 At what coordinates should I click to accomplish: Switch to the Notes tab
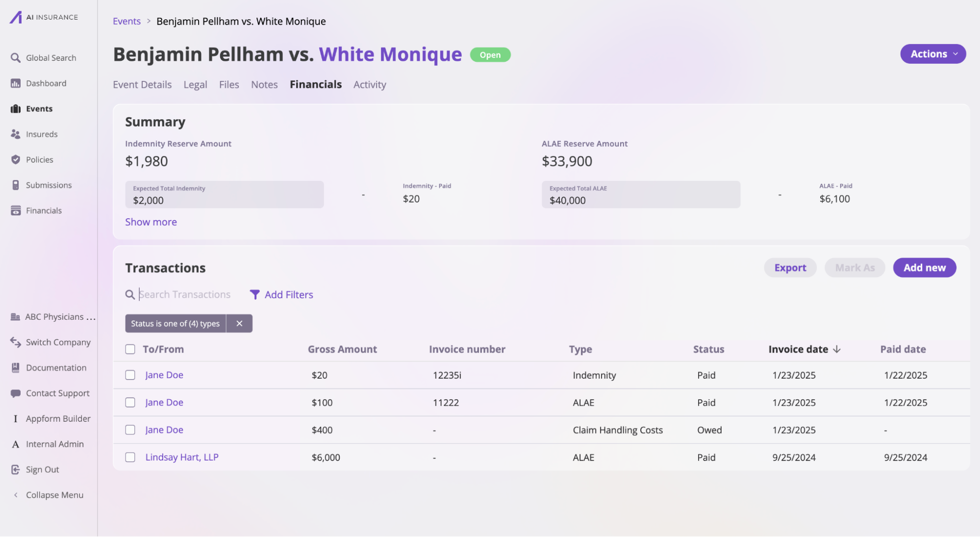264,84
